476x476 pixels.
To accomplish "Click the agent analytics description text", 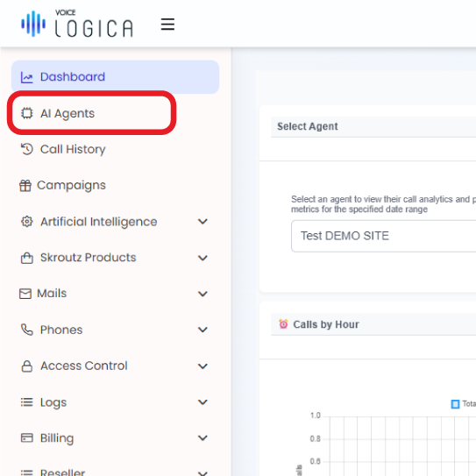I will click(383, 204).
